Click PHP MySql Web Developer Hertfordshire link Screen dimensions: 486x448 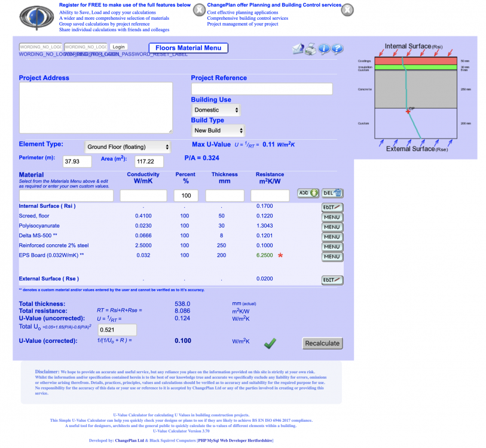coord(235,440)
